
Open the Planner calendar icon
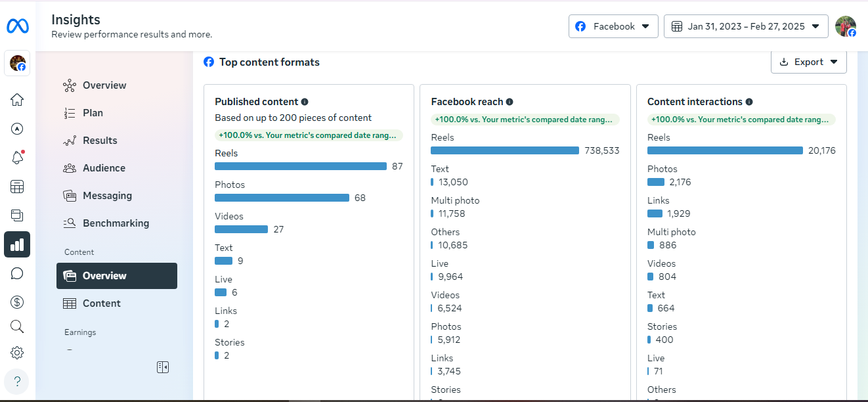click(x=17, y=187)
